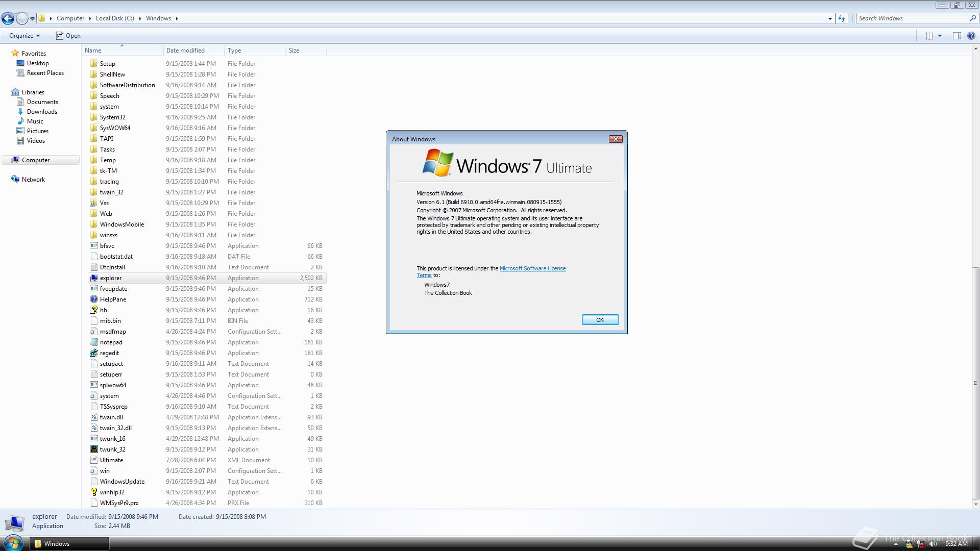The image size is (980, 551).
Task: Sort by the Size column header
Action: coord(306,51)
